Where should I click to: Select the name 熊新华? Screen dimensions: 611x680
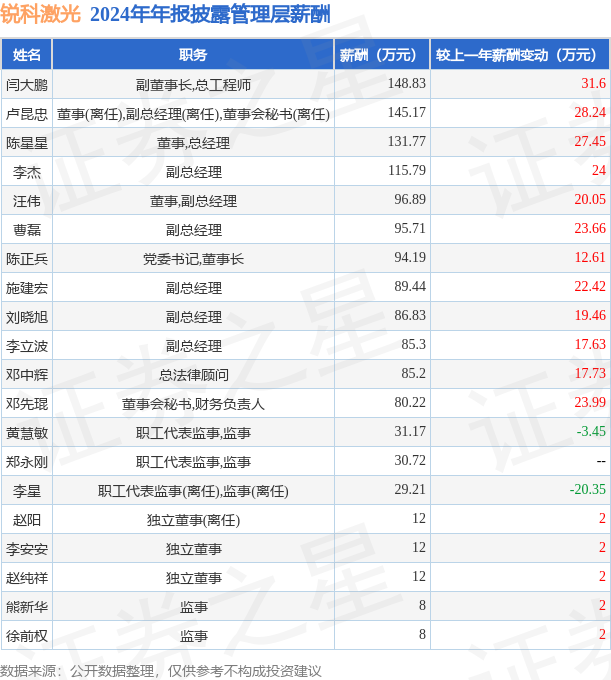[x=26, y=608]
